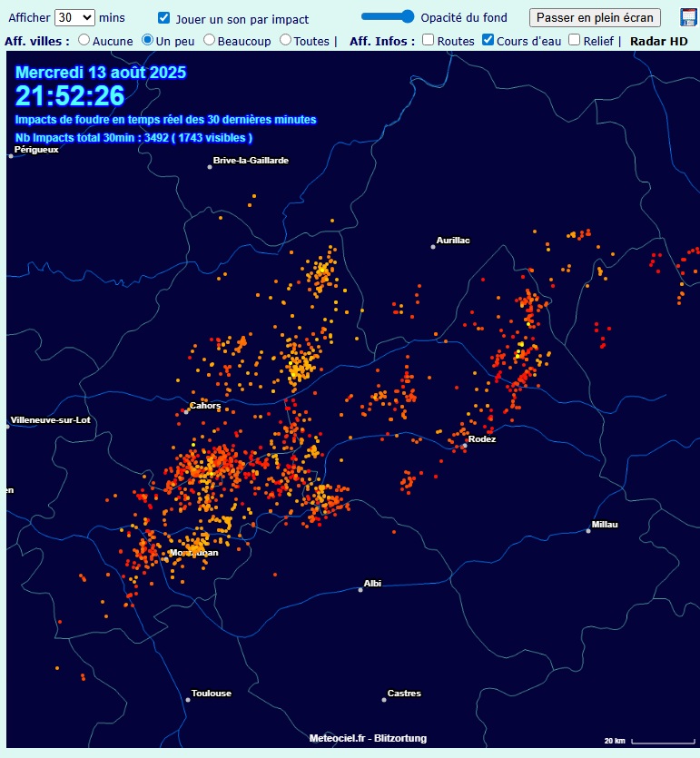Click the Millau city marker

tap(588, 531)
